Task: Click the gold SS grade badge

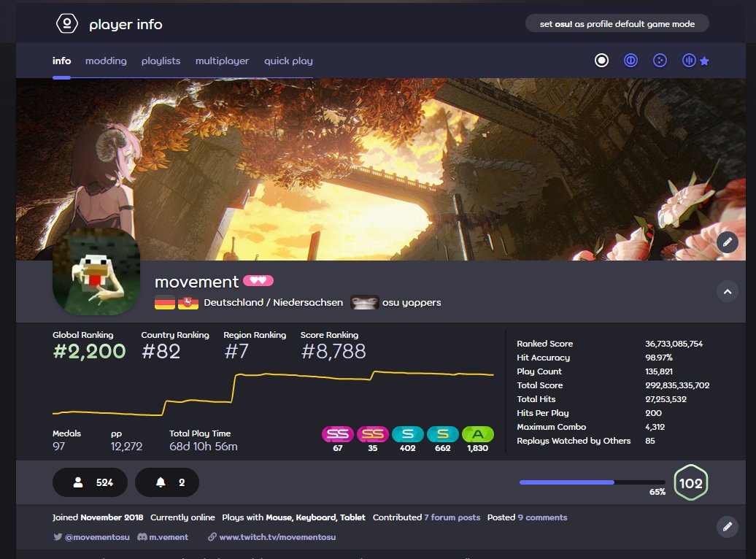Action: (373, 434)
